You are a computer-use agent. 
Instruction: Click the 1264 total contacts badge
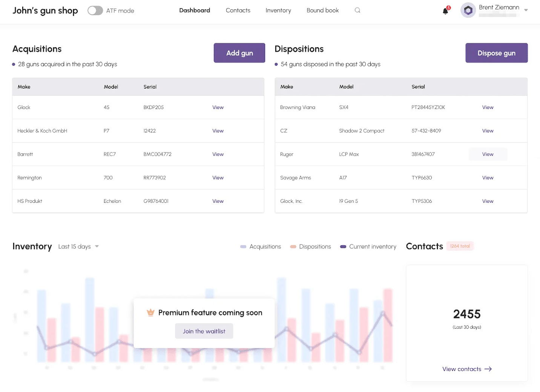(460, 246)
